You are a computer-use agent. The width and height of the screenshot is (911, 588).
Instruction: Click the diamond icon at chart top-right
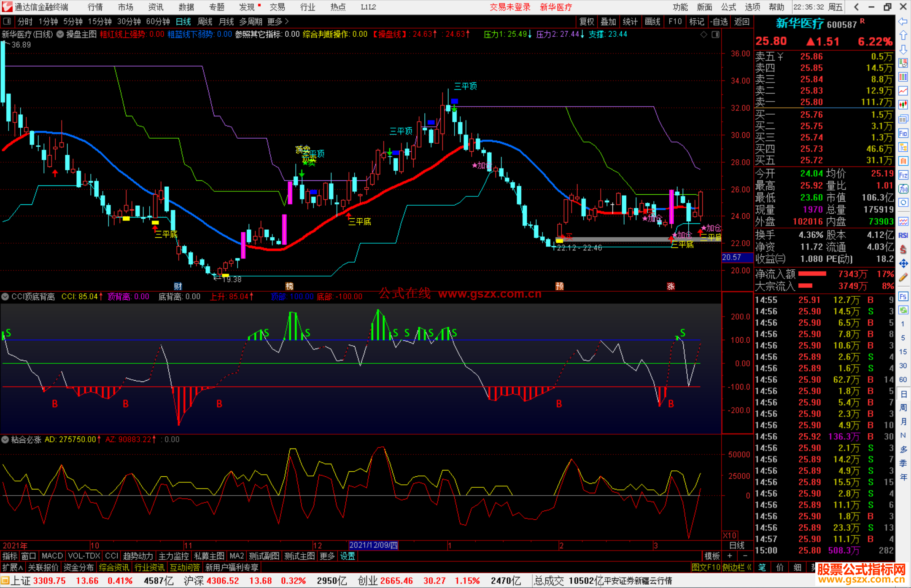coord(703,35)
